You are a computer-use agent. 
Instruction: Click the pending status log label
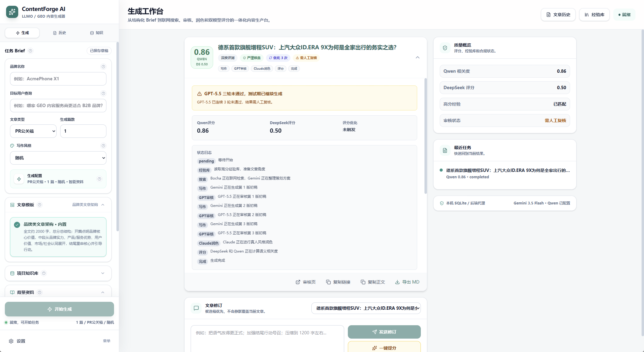point(206,161)
